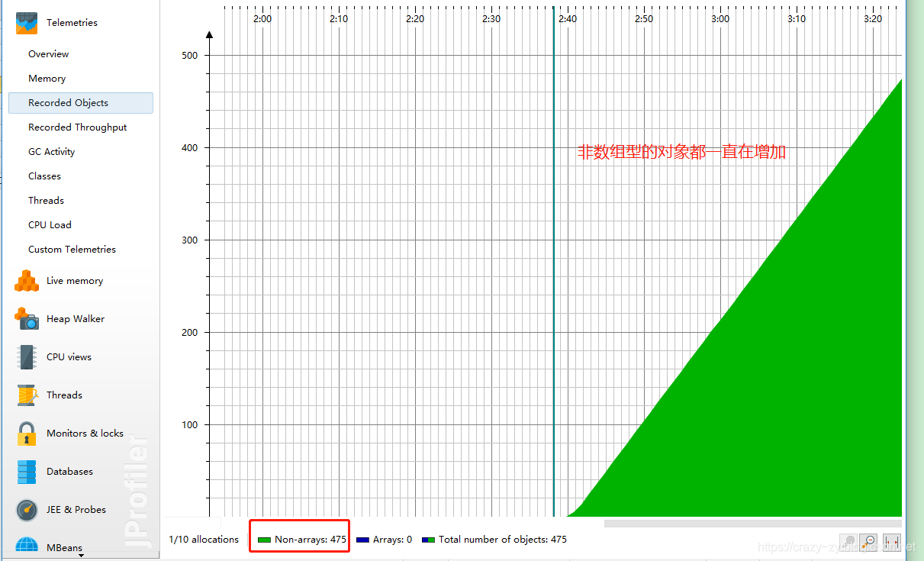Open the Monitors & locks section
The height and width of the screenshot is (561, 924).
coord(85,434)
